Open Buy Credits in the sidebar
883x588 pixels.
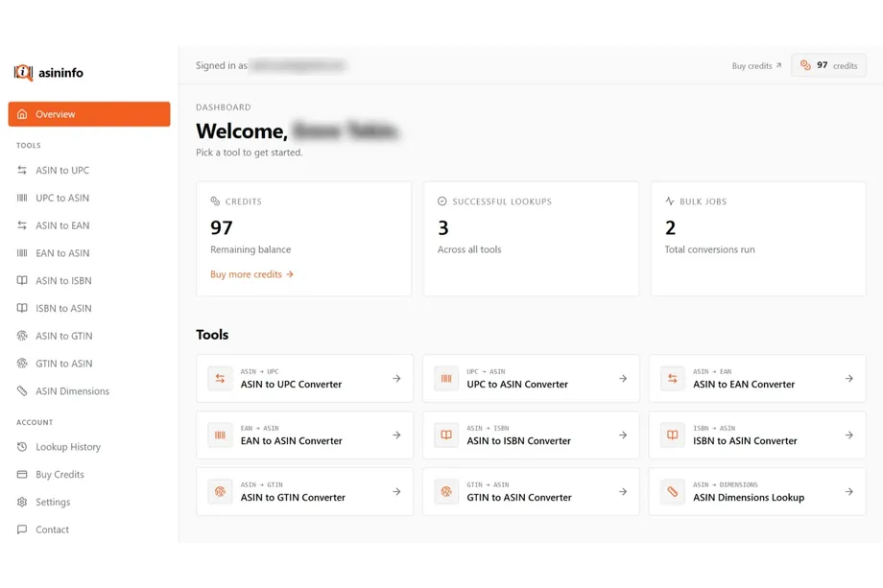[89, 475]
